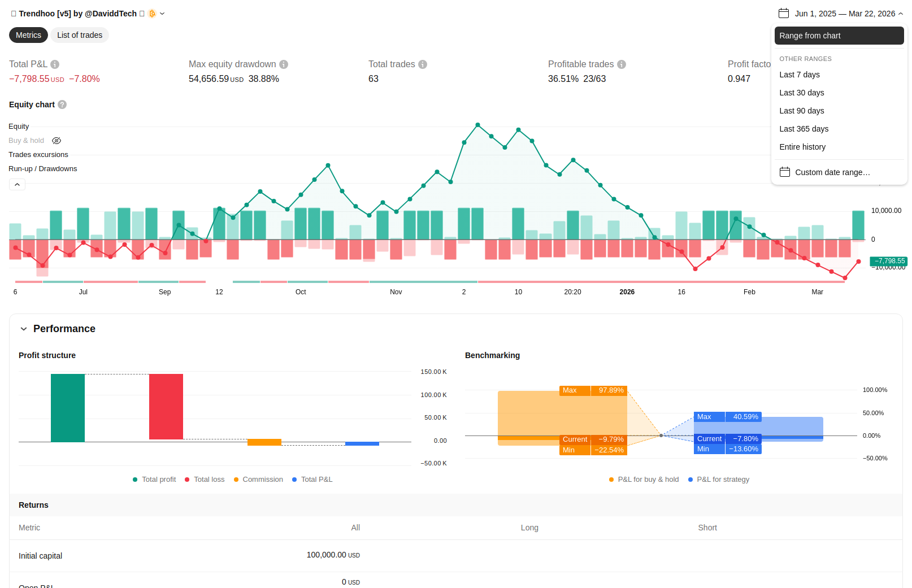Image resolution: width=912 pixels, height=588 pixels.
Task: Click the help icon next to Equity chart
Action: point(62,104)
